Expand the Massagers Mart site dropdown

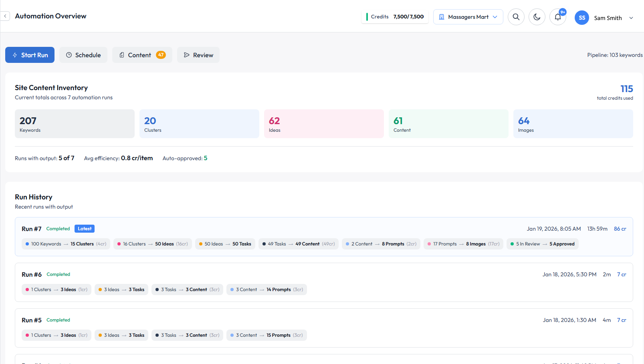[495, 17]
